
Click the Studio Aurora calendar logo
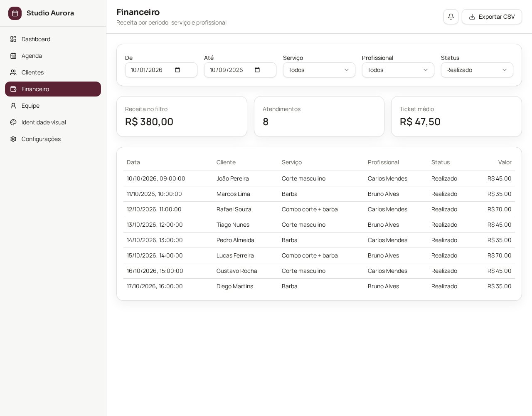(x=15, y=13)
